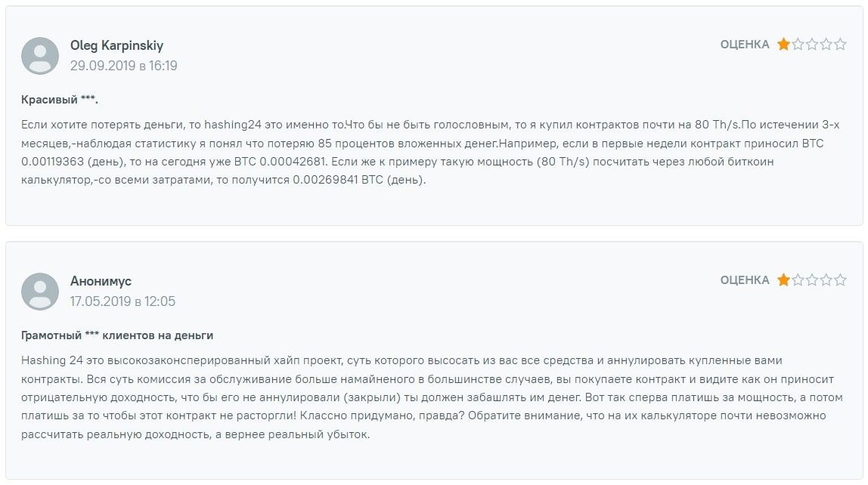Choose the third star in Анонимус review rating
Screen dimensions: 868x485
coord(812,280)
